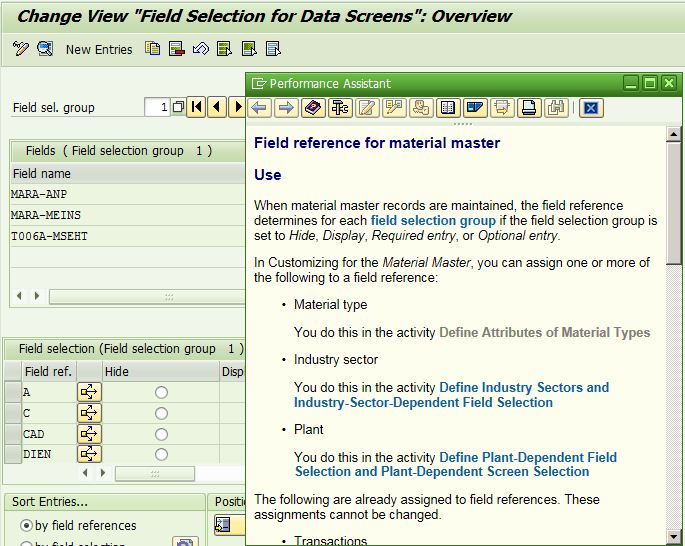
Task: Click Field ref. column header
Action: pos(48,371)
